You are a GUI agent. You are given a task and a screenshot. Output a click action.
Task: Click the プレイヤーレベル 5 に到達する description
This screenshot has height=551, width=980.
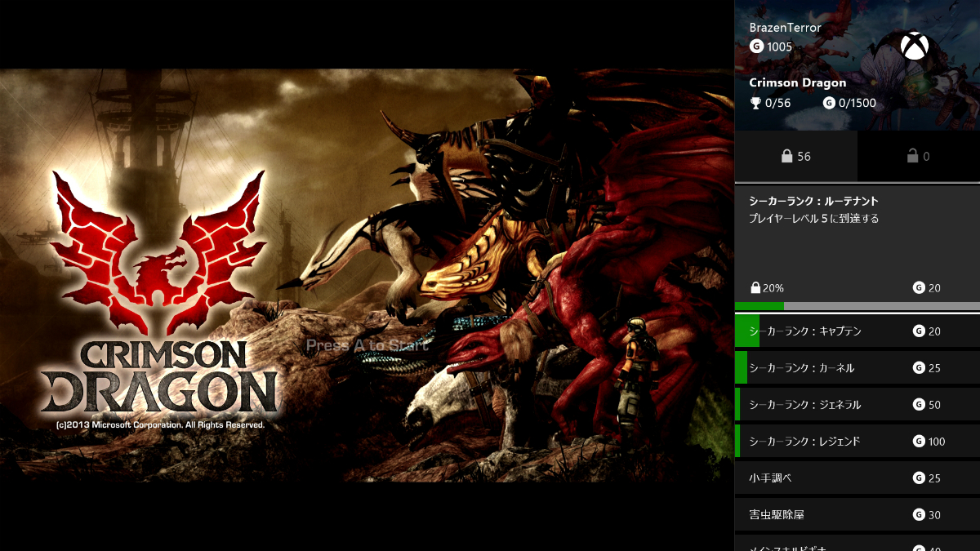tap(813, 219)
